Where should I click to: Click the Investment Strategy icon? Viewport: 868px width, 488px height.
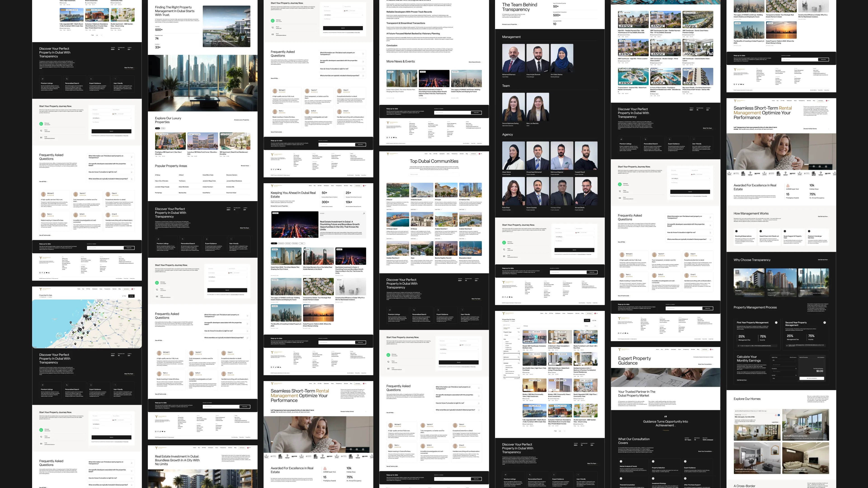click(653, 479)
